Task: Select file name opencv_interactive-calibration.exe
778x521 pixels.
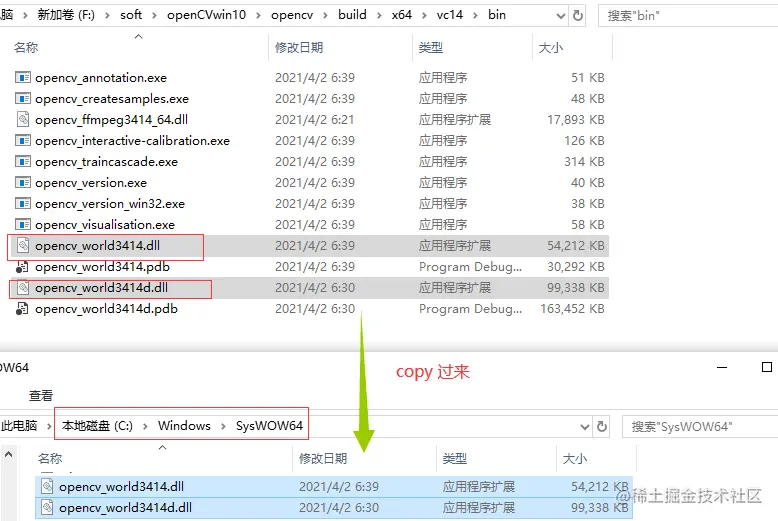Action: 132,141
